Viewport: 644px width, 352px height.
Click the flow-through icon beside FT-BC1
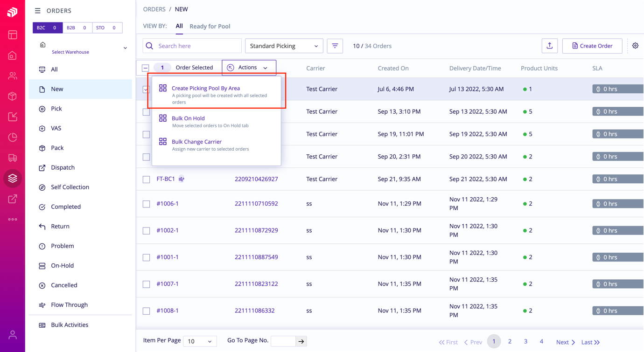pos(182,179)
